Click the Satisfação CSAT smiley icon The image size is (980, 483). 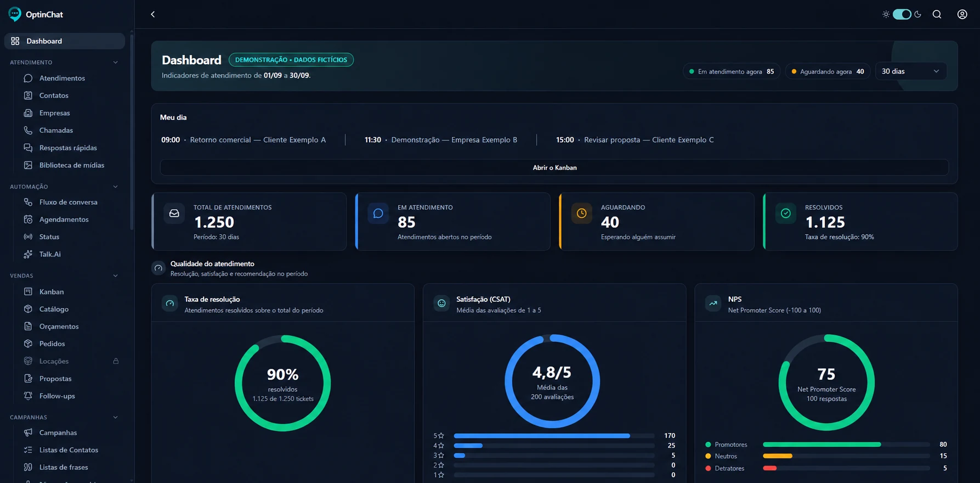pos(441,303)
